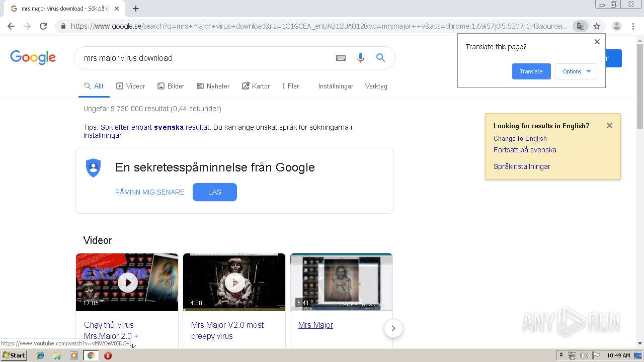644x362 pixels.
Task: Click the browser forward arrow
Action: click(x=27, y=26)
